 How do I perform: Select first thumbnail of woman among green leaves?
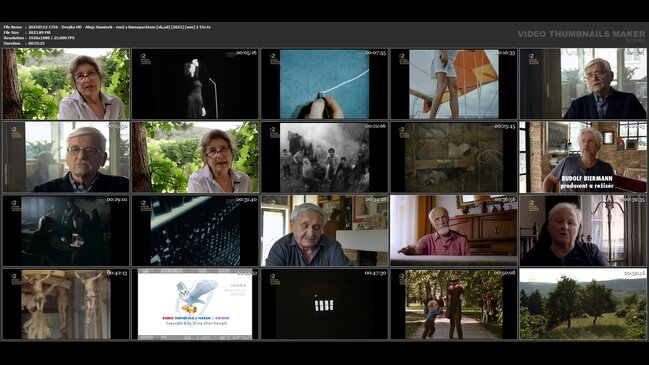pos(66,84)
